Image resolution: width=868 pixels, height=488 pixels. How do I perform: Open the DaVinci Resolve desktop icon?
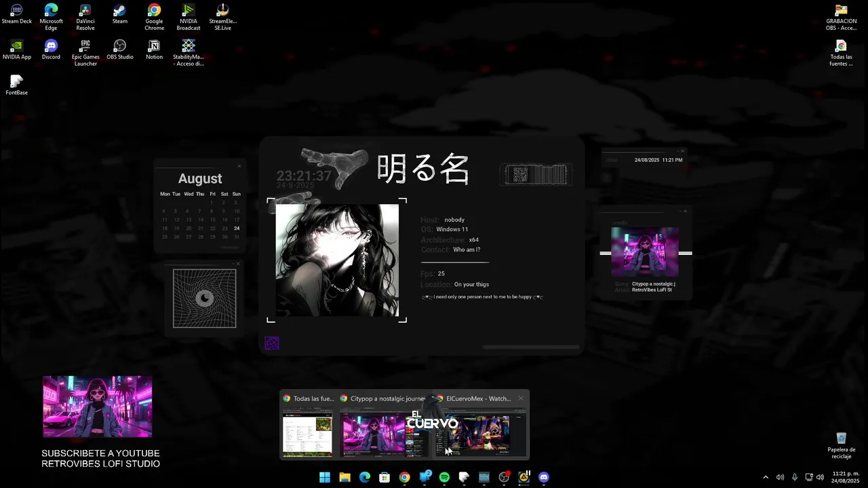(85, 17)
